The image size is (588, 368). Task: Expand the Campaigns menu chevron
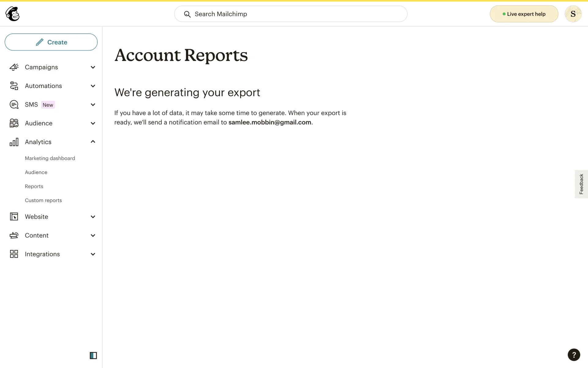point(93,67)
